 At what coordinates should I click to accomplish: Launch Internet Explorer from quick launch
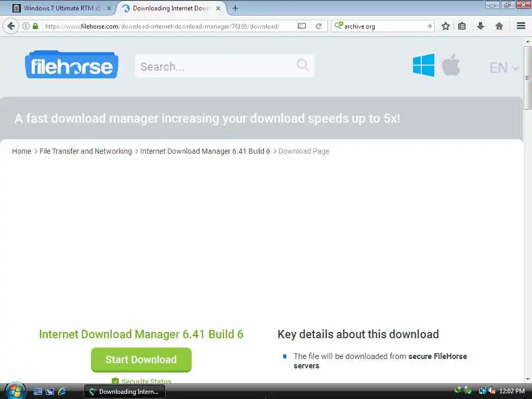pos(62,392)
